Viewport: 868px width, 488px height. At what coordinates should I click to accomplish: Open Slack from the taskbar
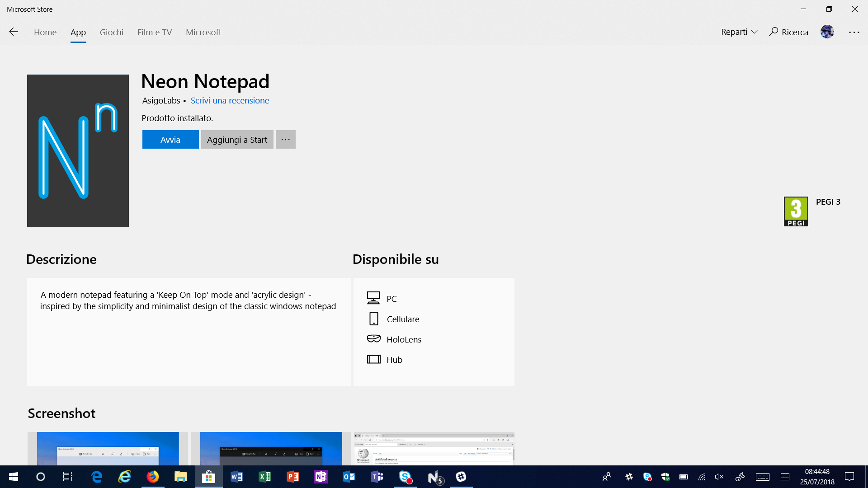click(461, 477)
